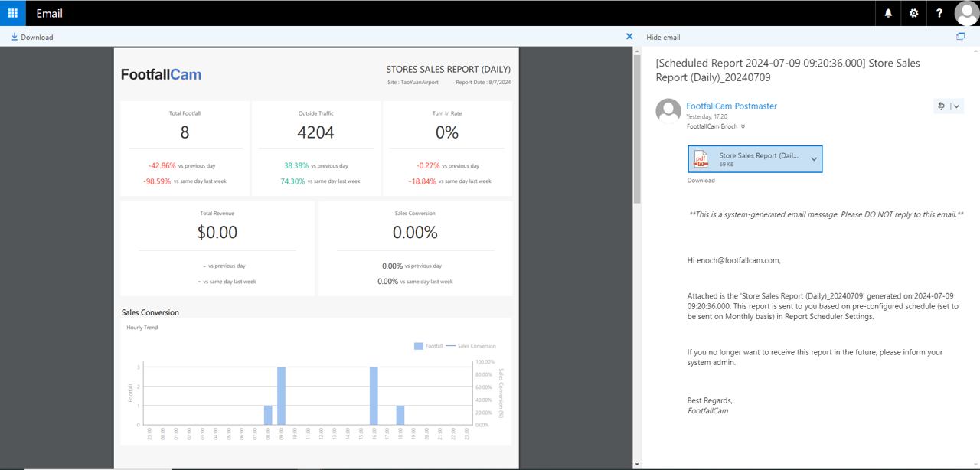Download the previewed PDF from the toolbar

click(32, 37)
